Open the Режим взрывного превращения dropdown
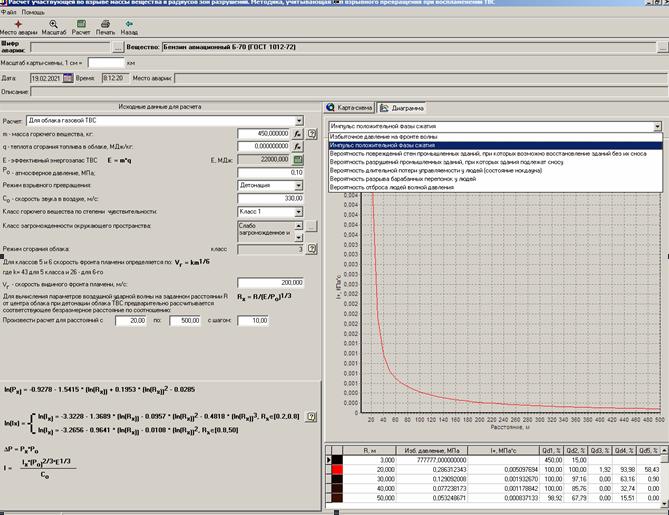The height and width of the screenshot is (515, 669). 299,185
